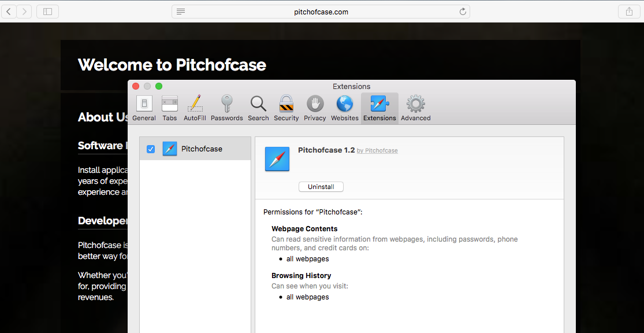644x333 pixels.
Task: Open the Advanced preferences tab
Action: pyautogui.click(x=416, y=108)
